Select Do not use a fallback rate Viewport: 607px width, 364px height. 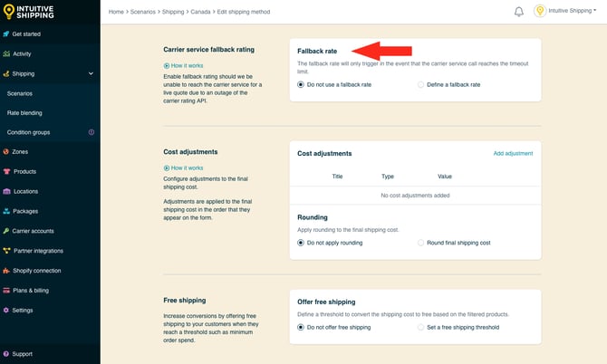[301, 85]
